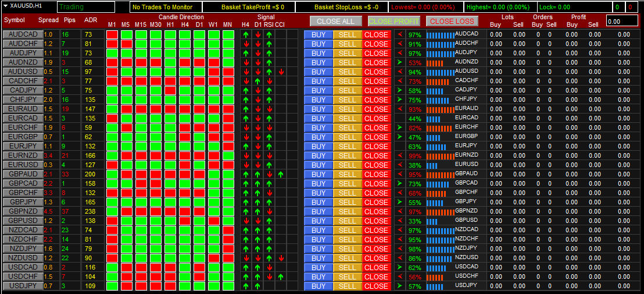Click the GBPNZD spread value 4.5
Screen dimensions: 644x294
click(x=48, y=211)
